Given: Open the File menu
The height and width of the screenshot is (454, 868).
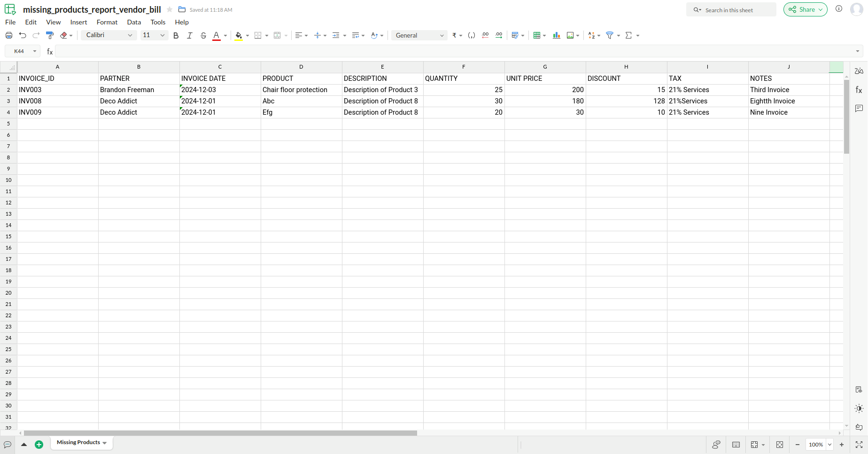Looking at the screenshot, I should [10, 22].
